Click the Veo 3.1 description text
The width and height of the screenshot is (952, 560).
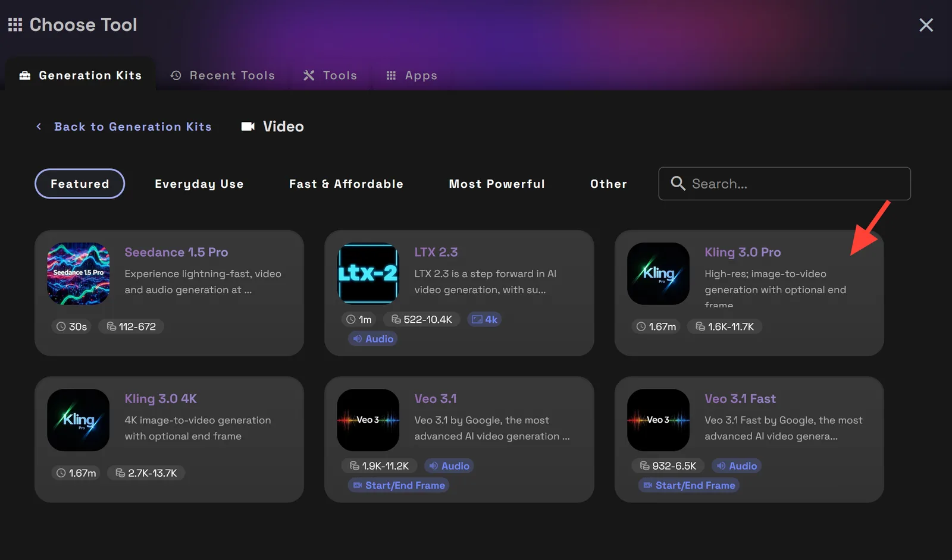492,428
